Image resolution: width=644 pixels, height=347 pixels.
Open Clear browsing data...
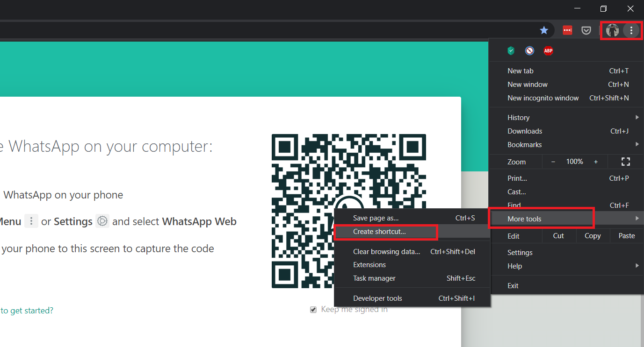412,251
